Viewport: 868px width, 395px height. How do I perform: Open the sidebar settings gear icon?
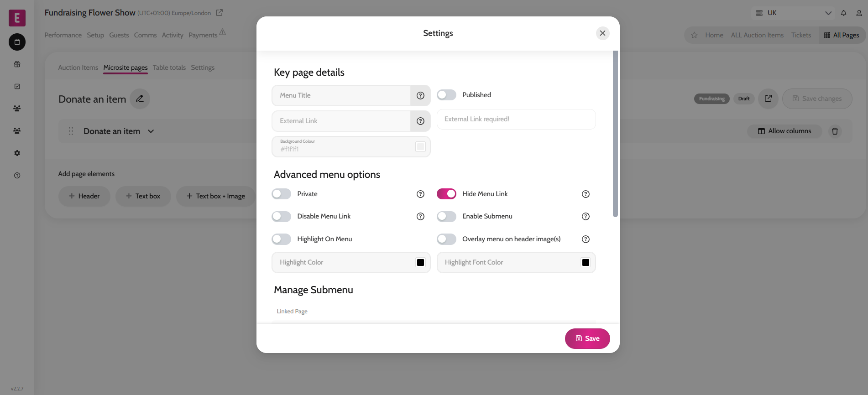pyautogui.click(x=17, y=153)
